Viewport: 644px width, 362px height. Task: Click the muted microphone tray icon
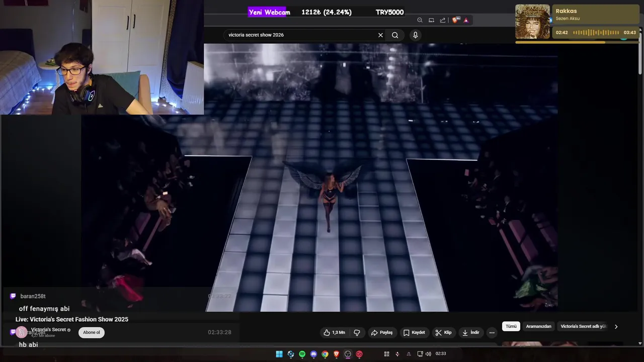pyautogui.click(x=397, y=354)
